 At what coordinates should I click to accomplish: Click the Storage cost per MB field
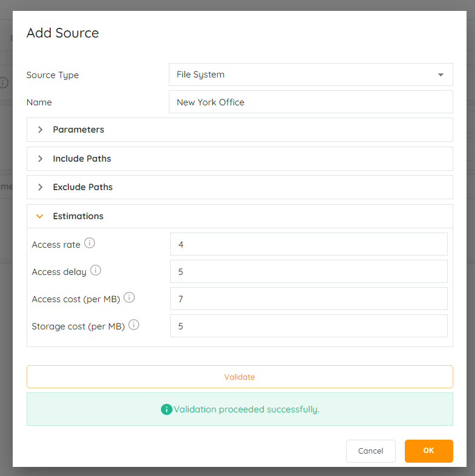pos(309,326)
